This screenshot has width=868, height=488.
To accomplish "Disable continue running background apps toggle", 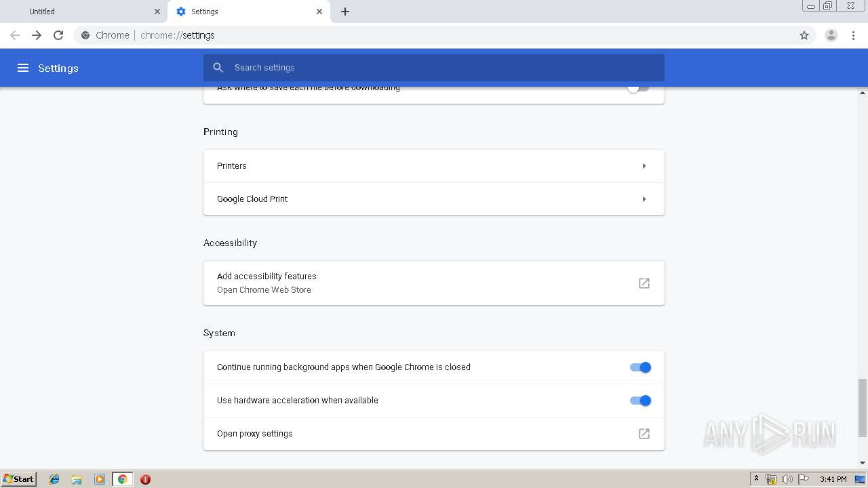I will 640,367.
